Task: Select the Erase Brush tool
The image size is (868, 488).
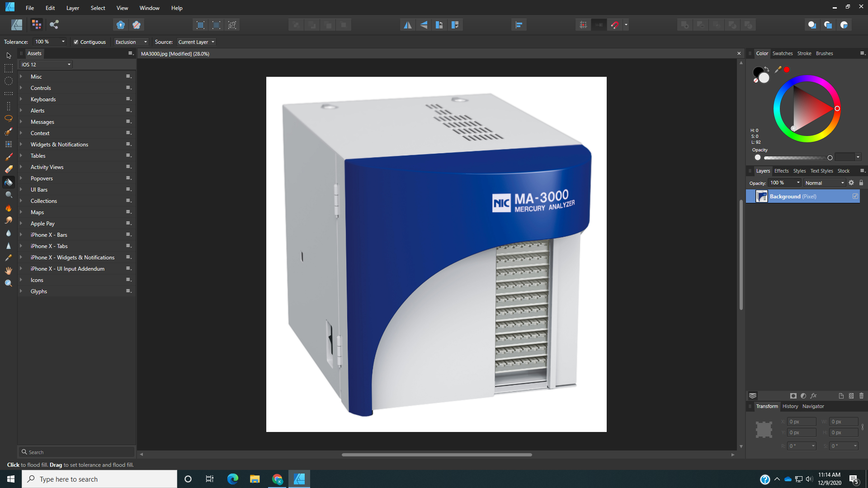Action: click(x=9, y=169)
